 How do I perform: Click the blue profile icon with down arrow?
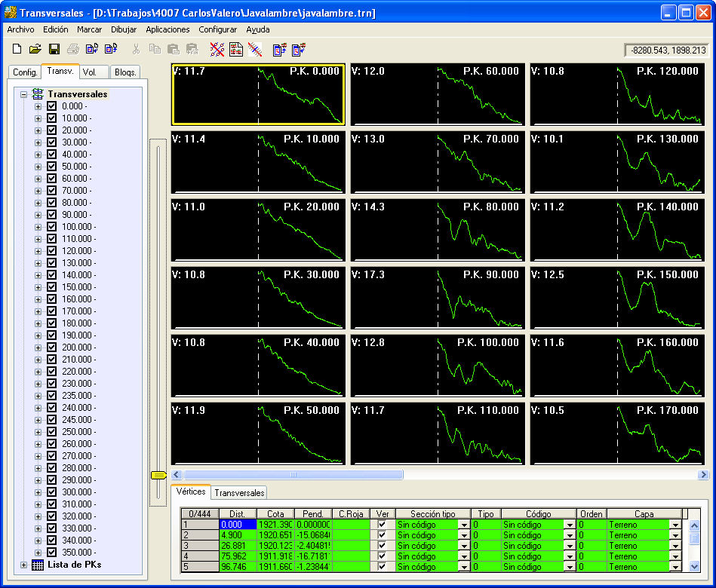(299, 49)
